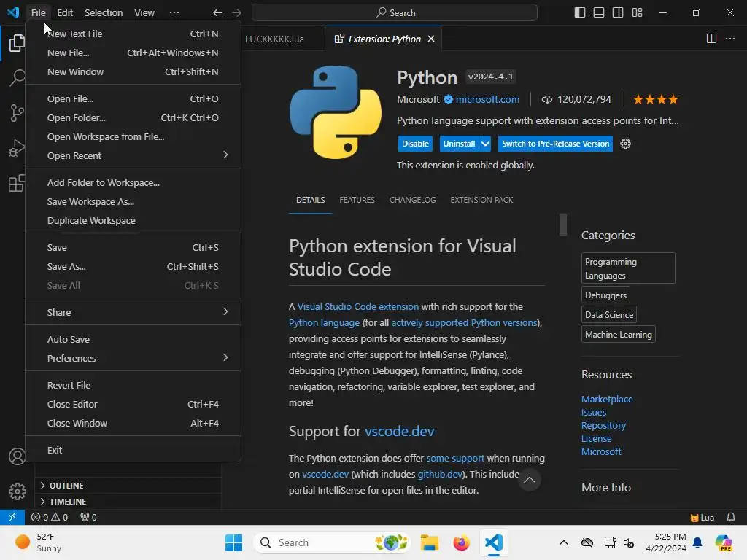Expand the Share submenu
This screenshot has width=747, height=560.
click(133, 312)
